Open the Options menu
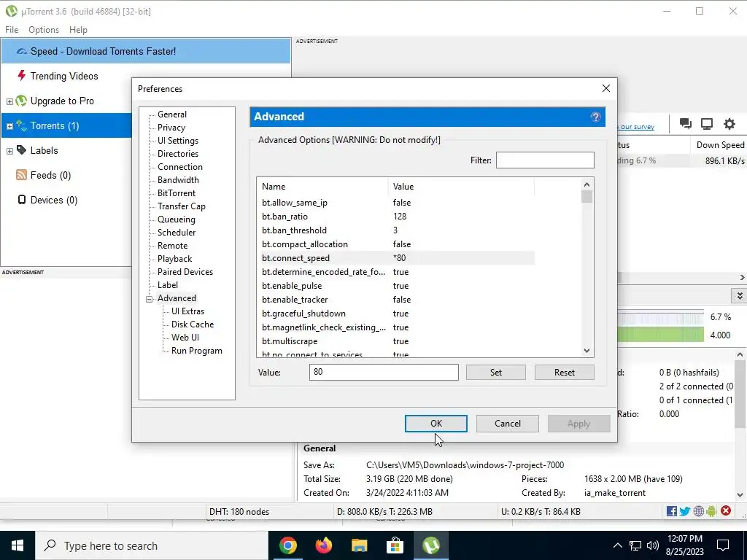 44,29
